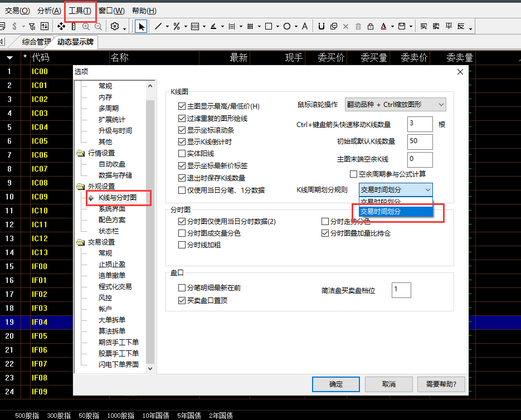Click the filter funnel icon
This screenshot has height=420, width=521.
click(32, 27)
